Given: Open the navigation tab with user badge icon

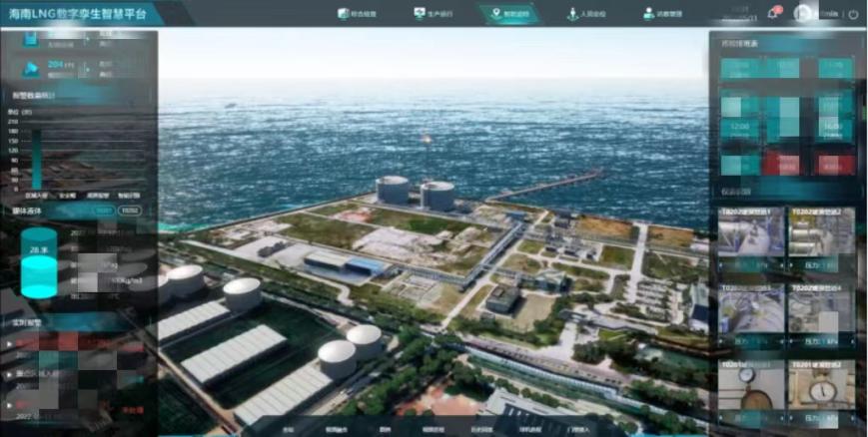Looking at the screenshot, I should pyautogui.click(x=662, y=14).
